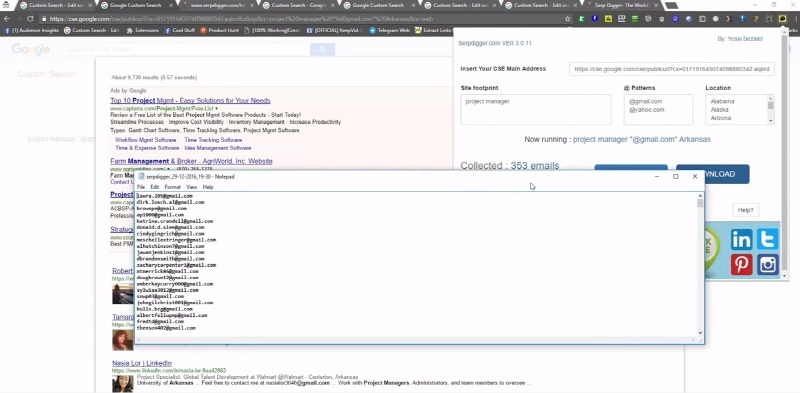Open the 'Nasia Lor | LinkedIn' result
Viewport: 800px width, 393px height.
click(142, 363)
